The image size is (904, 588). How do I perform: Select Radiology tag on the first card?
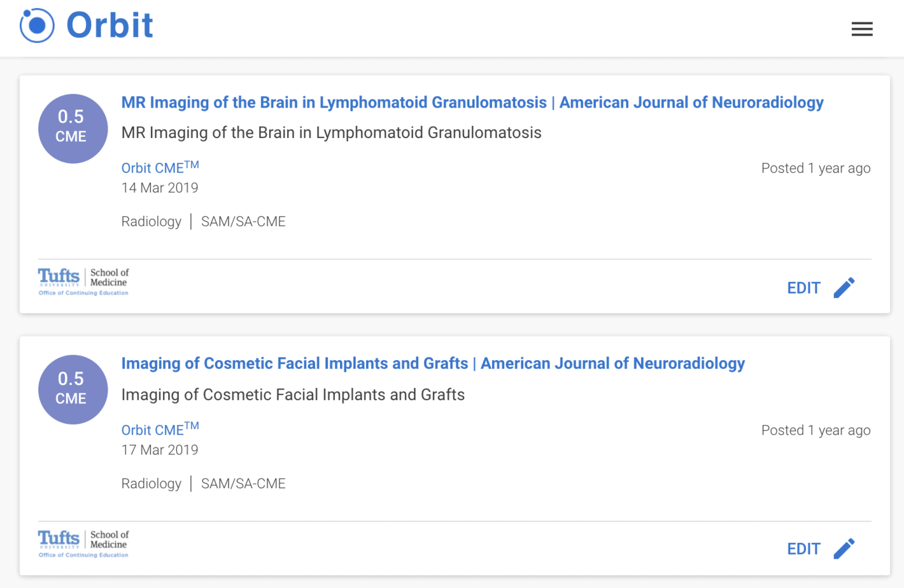click(152, 221)
